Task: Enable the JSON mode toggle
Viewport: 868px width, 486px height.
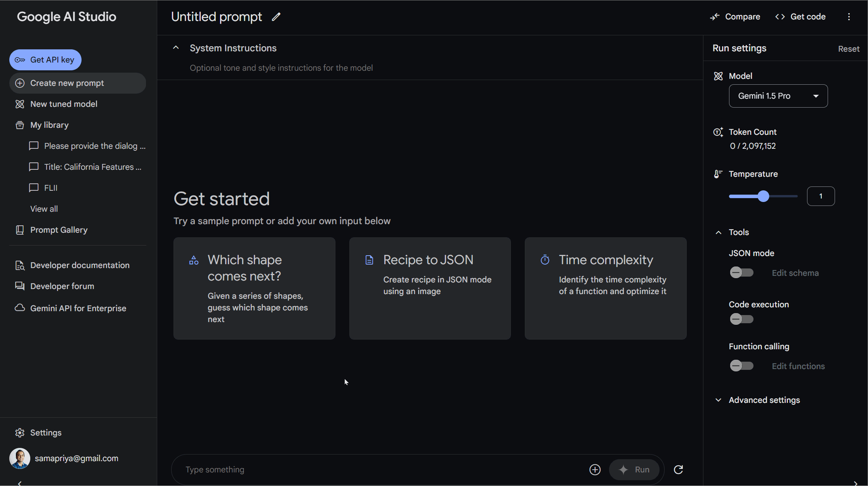Action: [x=741, y=273]
